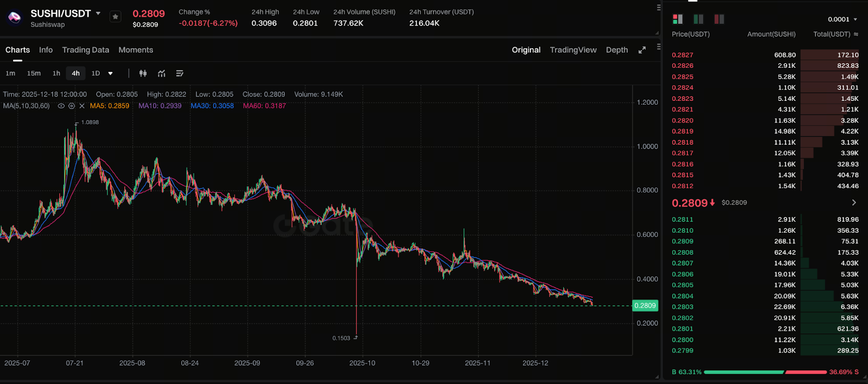Select the 1D timeframe
868x384 pixels.
tap(95, 73)
